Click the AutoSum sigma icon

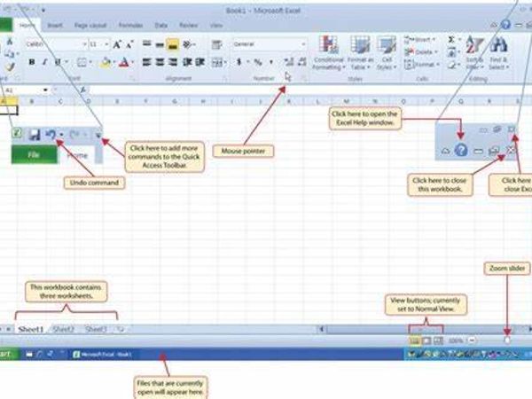point(451,40)
